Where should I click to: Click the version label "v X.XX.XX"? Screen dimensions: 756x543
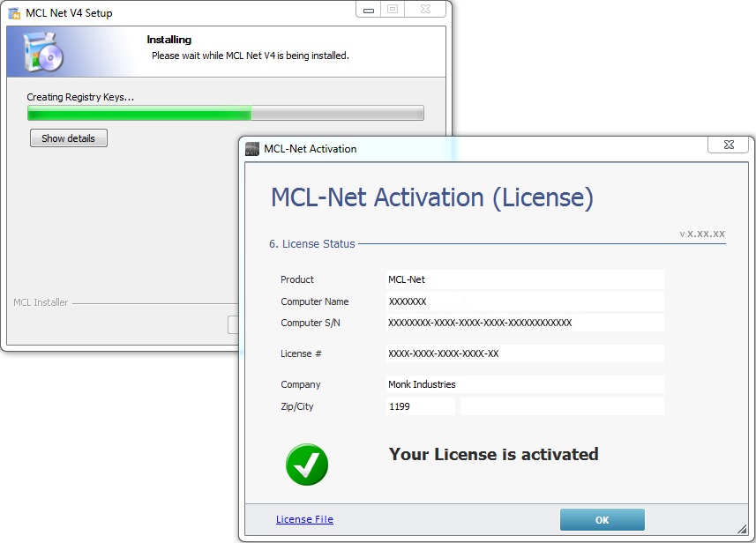click(702, 234)
